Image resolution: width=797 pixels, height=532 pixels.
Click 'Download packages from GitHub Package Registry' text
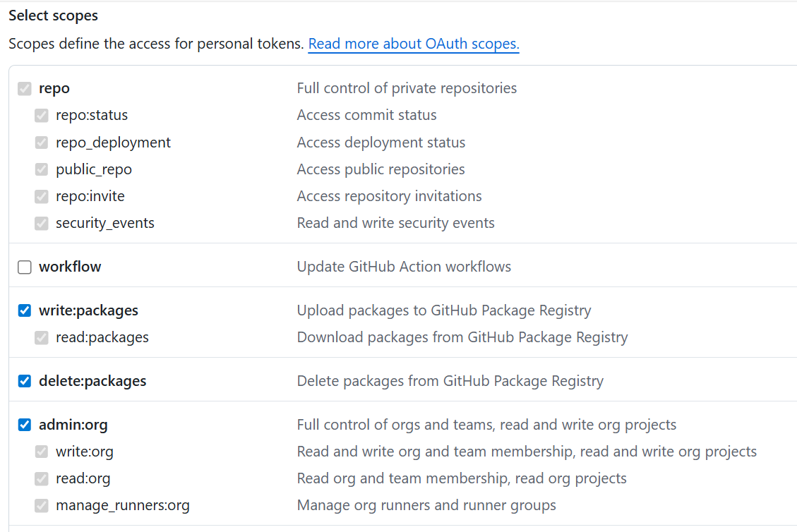(462, 337)
